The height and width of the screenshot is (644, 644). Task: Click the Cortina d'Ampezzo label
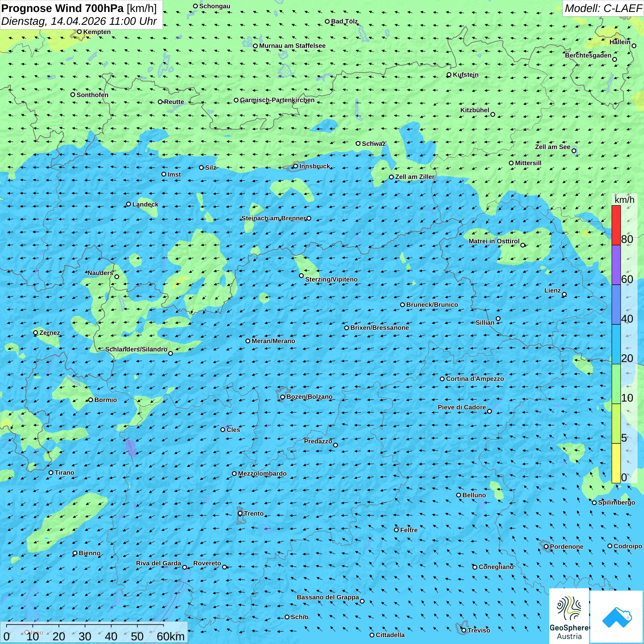[475, 379]
